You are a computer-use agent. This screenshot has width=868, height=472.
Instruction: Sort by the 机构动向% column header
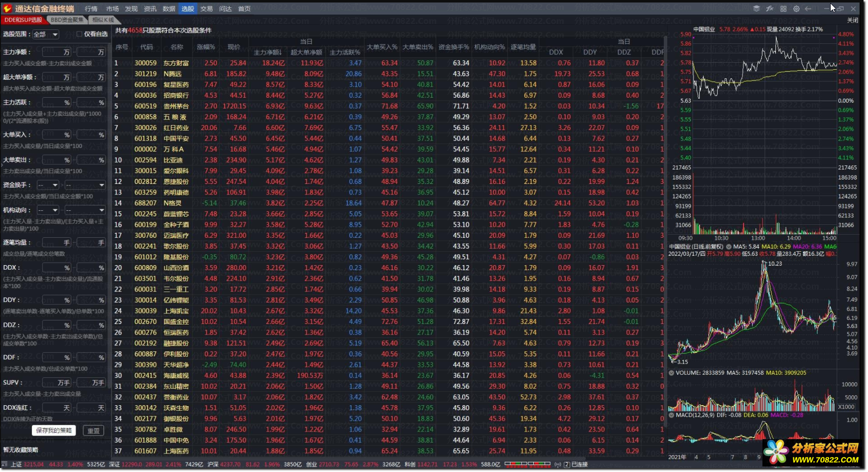tap(490, 47)
